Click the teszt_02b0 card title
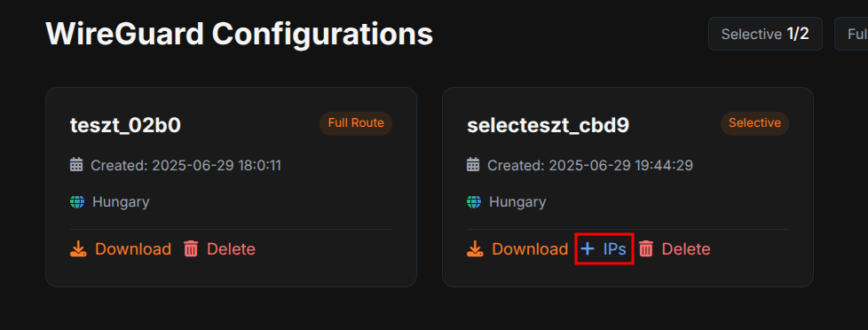 click(x=126, y=126)
